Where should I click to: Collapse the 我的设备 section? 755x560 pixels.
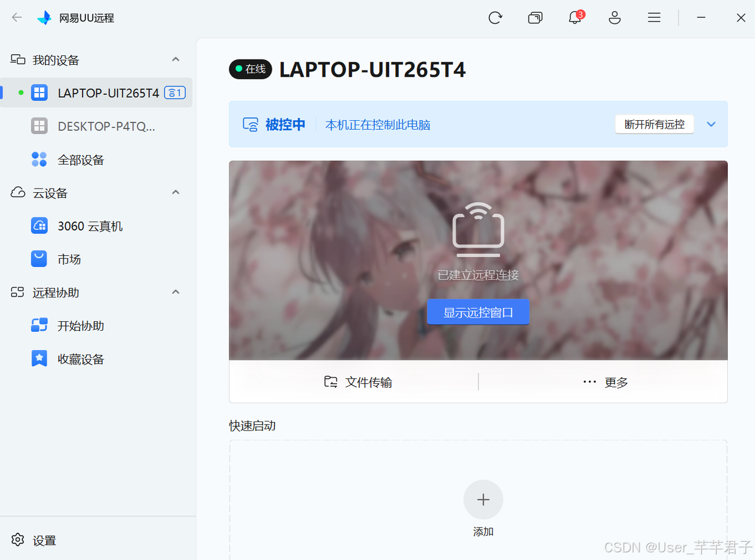(x=176, y=60)
